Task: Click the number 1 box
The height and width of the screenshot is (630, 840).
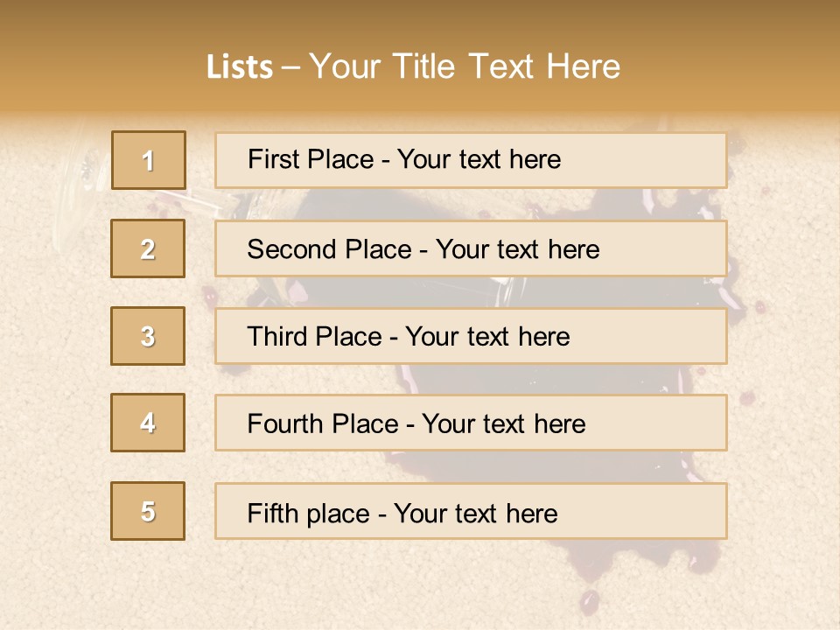Action: [x=148, y=160]
